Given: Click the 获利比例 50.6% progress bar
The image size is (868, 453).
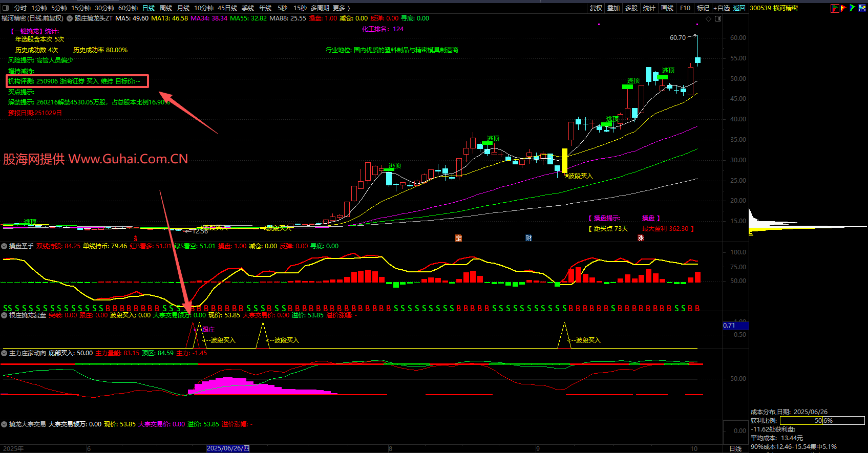Looking at the screenshot, I should pos(822,421).
